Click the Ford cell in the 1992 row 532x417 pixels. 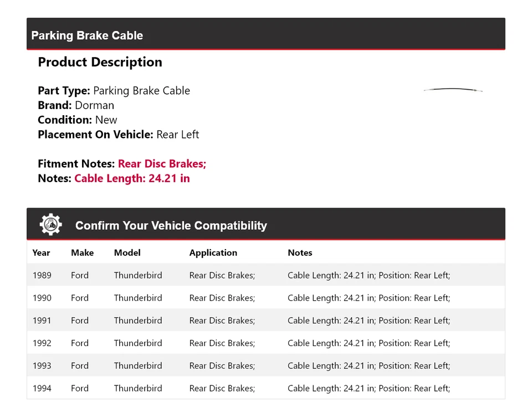click(79, 343)
